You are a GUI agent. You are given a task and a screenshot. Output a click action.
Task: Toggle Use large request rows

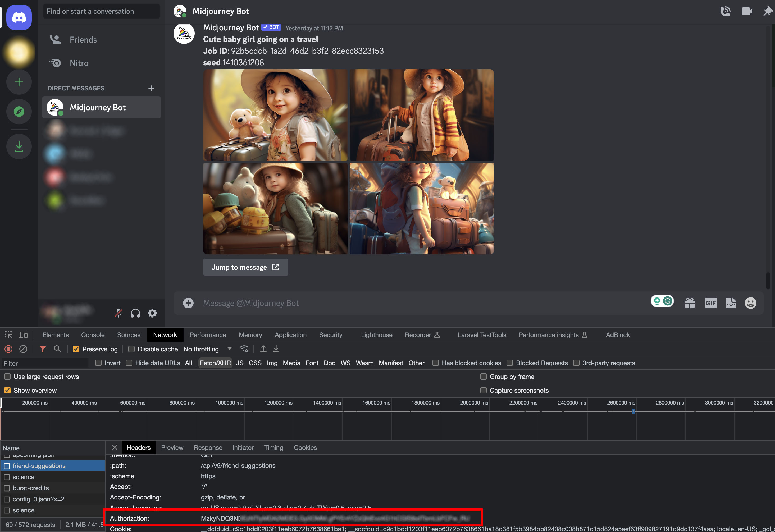[x=7, y=377]
